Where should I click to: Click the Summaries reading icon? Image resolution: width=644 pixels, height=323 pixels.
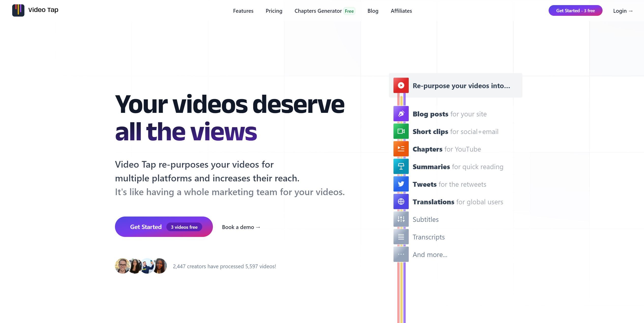(x=401, y=166)
